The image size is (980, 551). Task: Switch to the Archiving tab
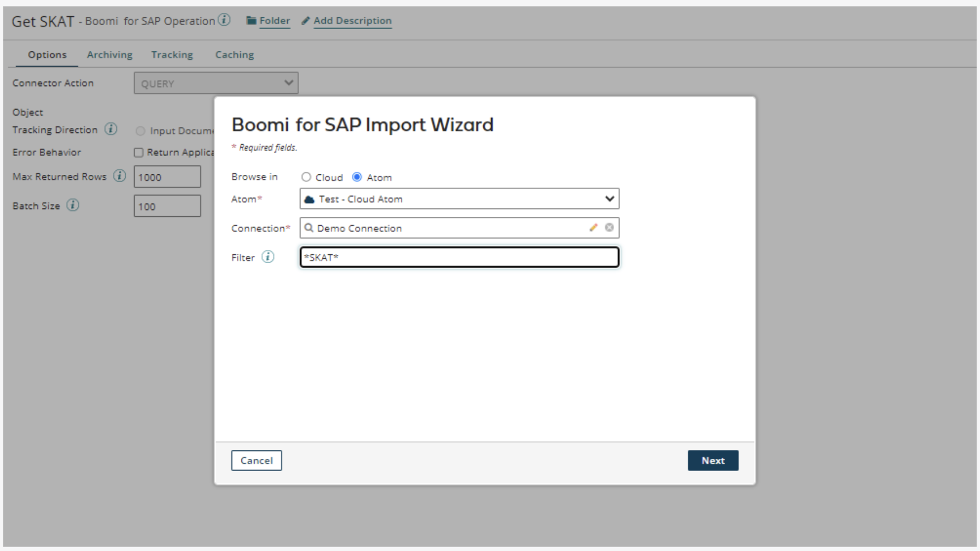(110, 55)
